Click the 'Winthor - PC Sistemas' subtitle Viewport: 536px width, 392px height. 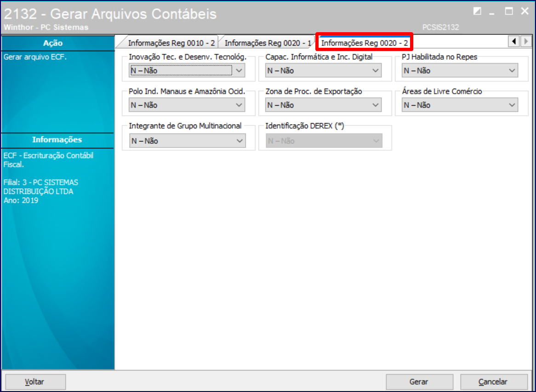coord(46,27)
